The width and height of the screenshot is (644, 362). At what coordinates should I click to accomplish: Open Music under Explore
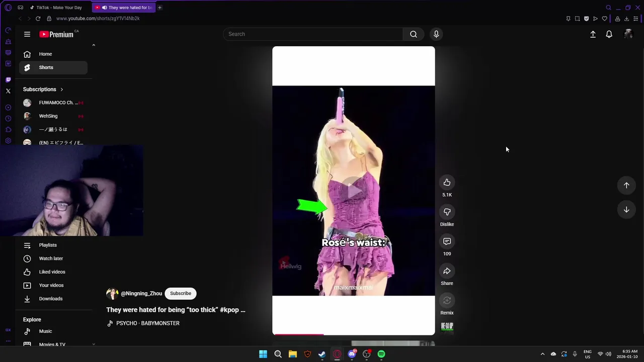[53, 331]
